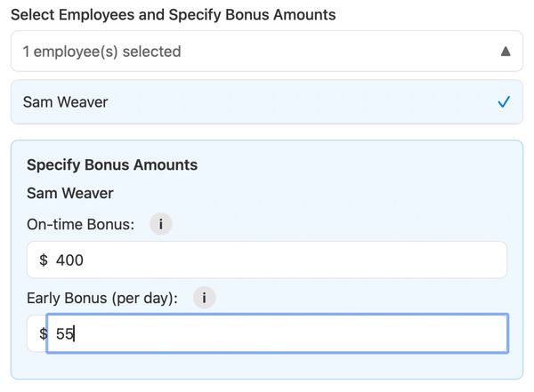Click the On-time Bonus info icon
Image resolution: width=534 pixels, height=392 pixels.
160,224
